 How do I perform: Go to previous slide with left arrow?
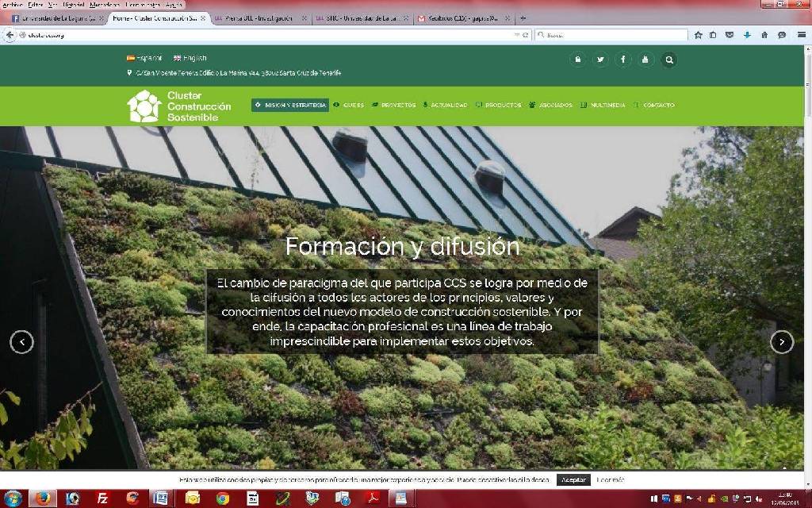point(21,341)
